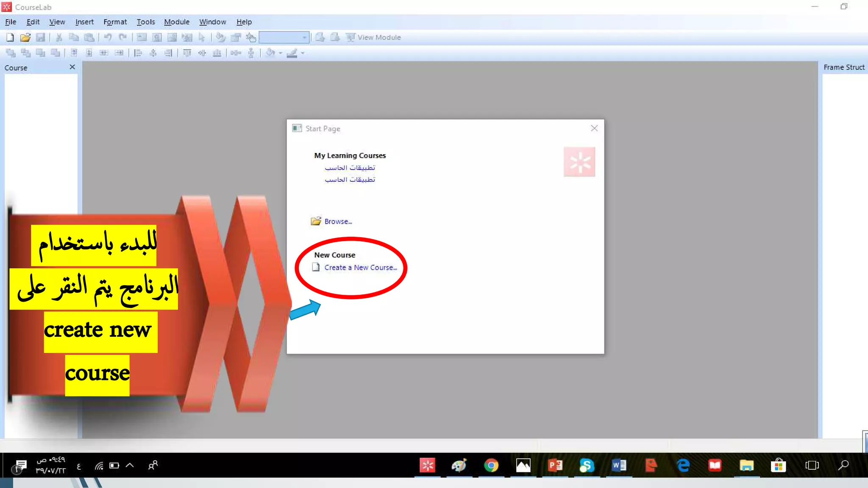
Task: Open the Tools menu
Action: pos(145,22)
